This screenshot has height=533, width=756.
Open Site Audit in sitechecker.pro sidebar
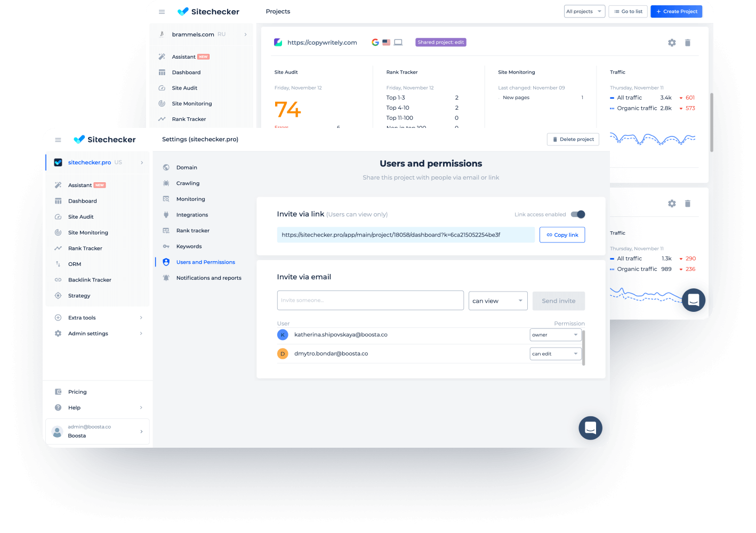pyautogui.click(x=81, y=217)
